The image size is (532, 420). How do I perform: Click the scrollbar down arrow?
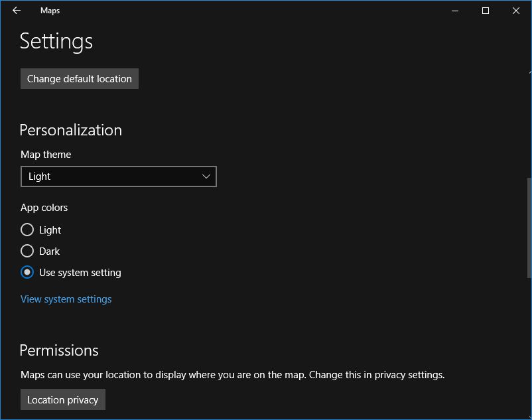click(530, 417)
